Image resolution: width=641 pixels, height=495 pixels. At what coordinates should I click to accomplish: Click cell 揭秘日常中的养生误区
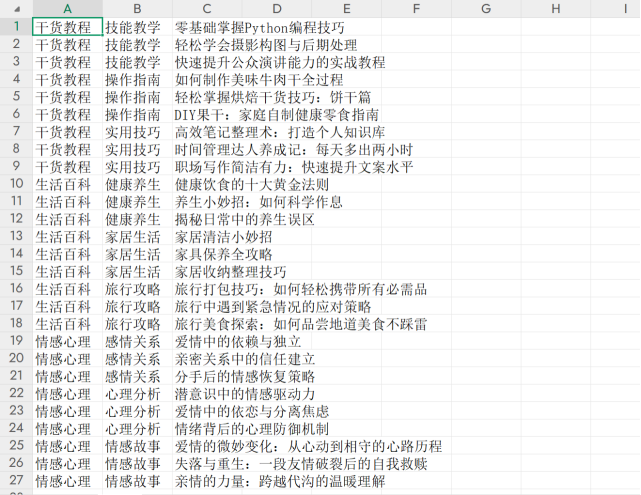click(244, 220)
